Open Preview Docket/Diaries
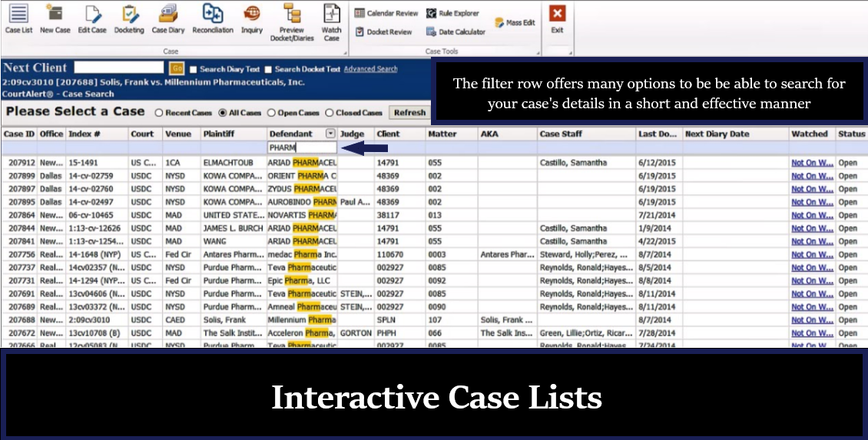Screen dimensions: 868x440 click(x=292, y=22)
